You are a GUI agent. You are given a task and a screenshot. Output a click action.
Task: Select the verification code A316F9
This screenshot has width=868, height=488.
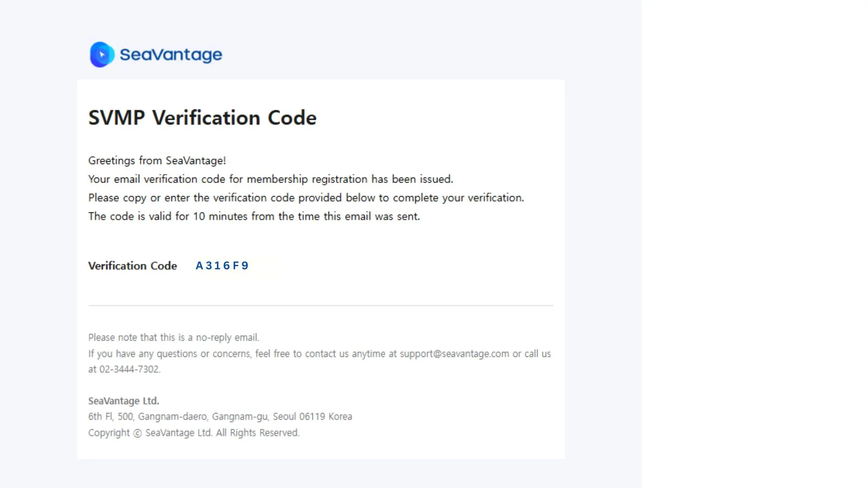pos(222,266)
